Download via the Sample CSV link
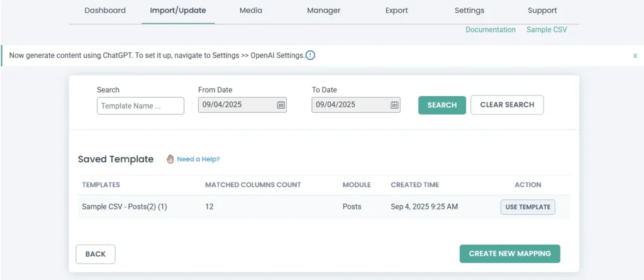The width and height of the screenshot is (644, 280). [x=547, y=30]
